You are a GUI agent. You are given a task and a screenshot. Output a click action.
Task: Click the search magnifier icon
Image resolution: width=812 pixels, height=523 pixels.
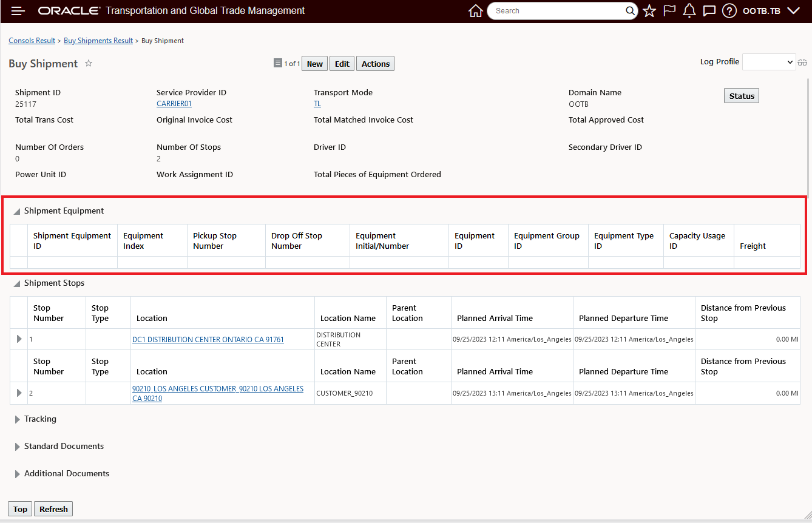(x=631, y=11)
